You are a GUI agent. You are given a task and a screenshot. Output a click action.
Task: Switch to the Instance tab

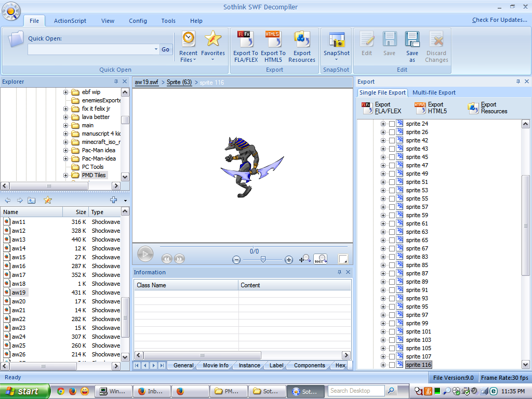click(x=249, y=365)
